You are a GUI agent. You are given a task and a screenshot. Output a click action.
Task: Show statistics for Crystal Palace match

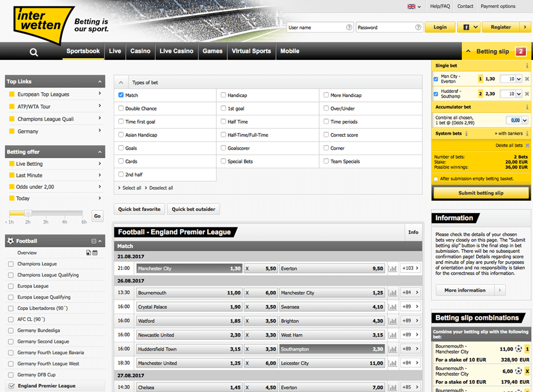coord(393,307)
